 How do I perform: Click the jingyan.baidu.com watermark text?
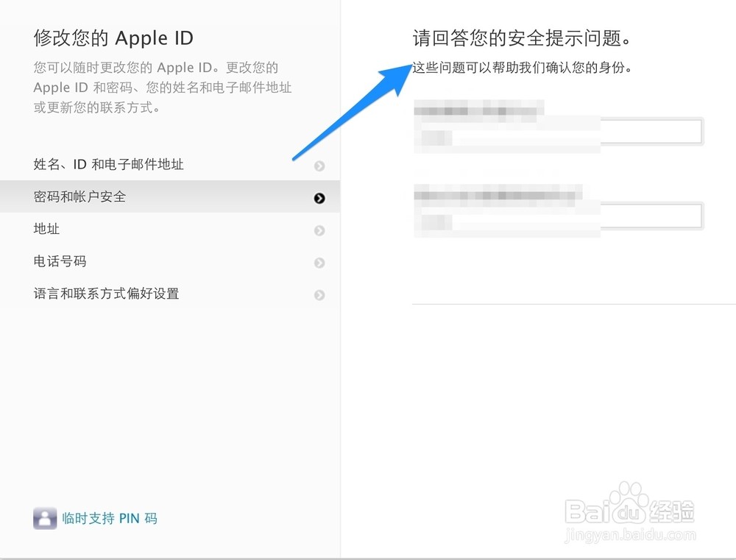pyautogui.click(x=631, y=535)
